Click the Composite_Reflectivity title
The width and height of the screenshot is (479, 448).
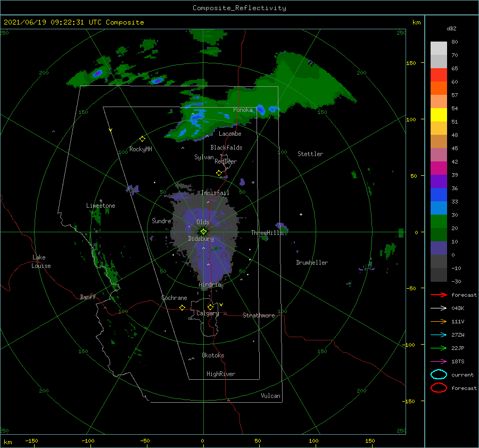tap(240, 8)
